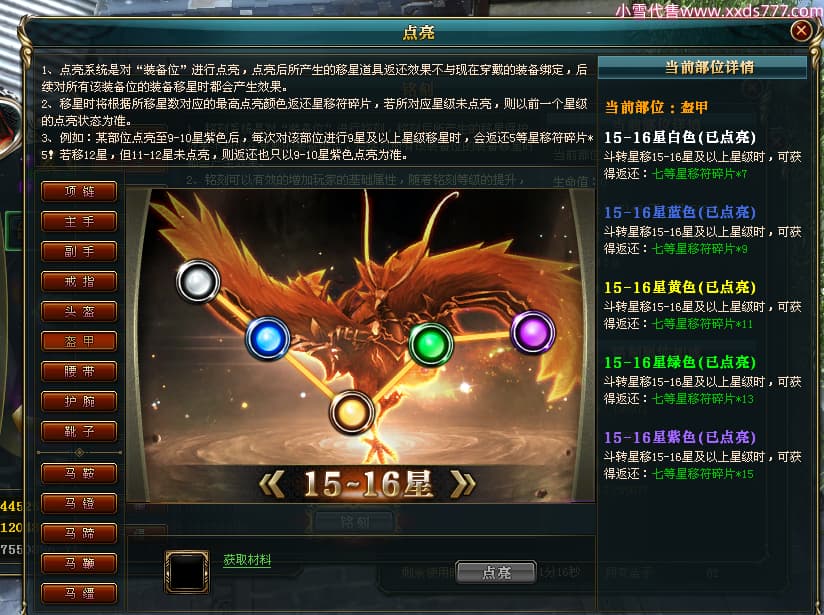This screenshot has width=824, height=615.
Task: Select the 马缰 mount slot tab
Action: [79, 593]
